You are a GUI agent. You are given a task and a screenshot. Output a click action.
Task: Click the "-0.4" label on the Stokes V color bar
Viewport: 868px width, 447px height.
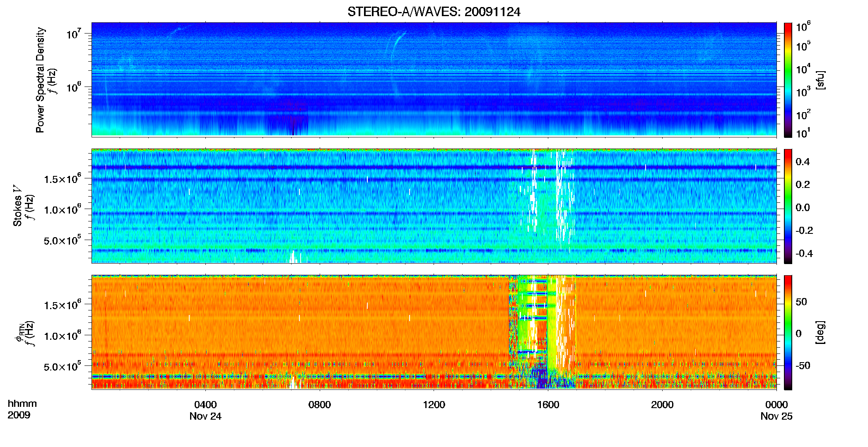(804, 253)
